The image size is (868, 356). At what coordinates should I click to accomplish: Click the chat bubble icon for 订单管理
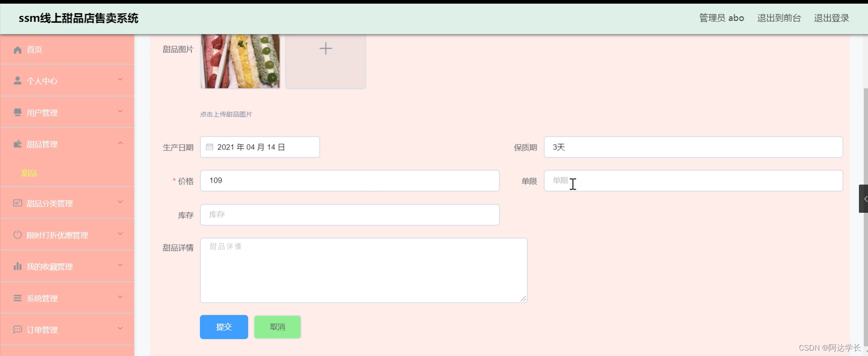(x=18, y=329)
